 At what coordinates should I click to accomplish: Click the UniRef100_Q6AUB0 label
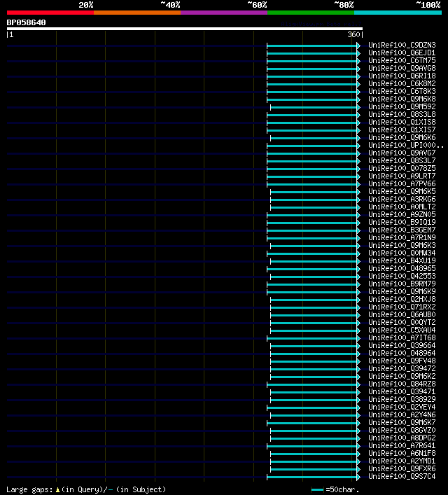[x=402, y=315]
